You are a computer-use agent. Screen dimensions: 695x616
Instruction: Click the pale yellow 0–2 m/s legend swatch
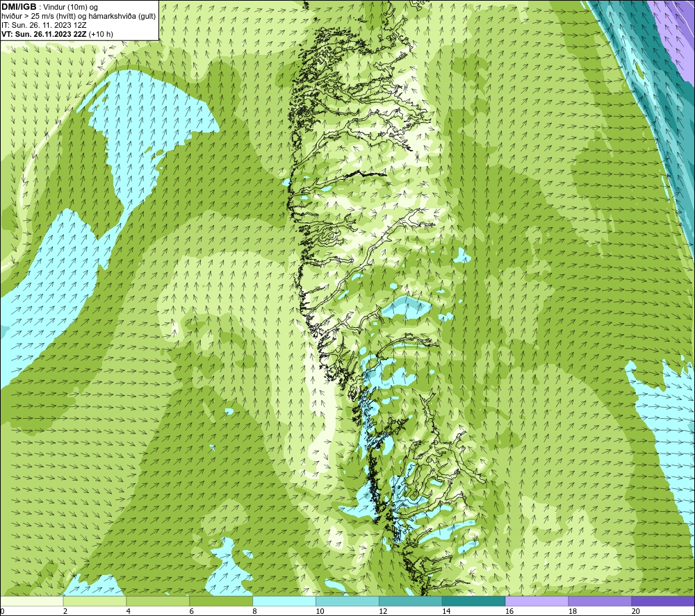tap(32, 601)
